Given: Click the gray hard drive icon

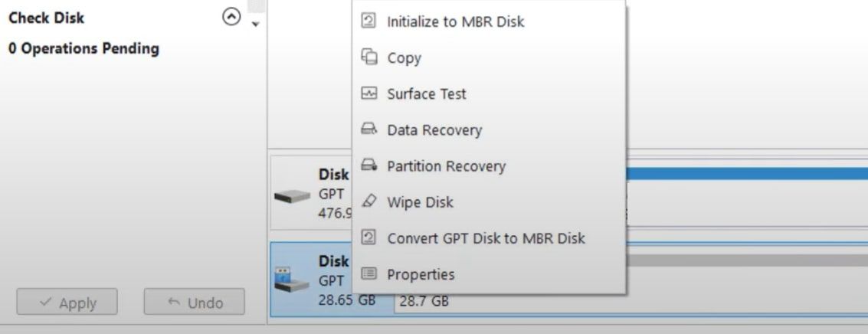Looking at the screenshot, I should click(x=292, y=196).
